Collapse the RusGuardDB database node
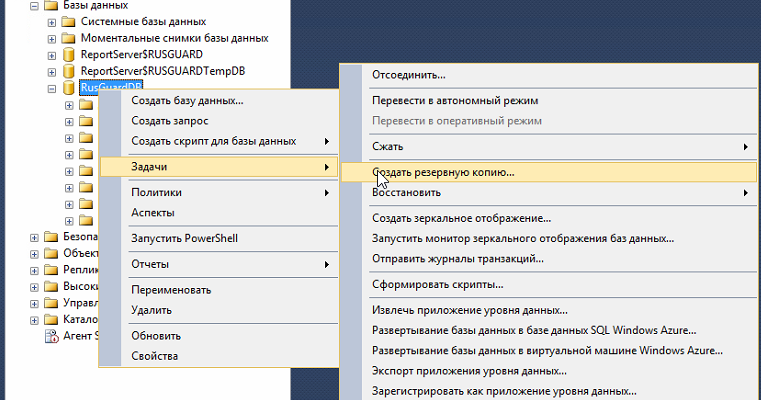The width and height of the screenshot is (761, 400). tap(53, 89)
